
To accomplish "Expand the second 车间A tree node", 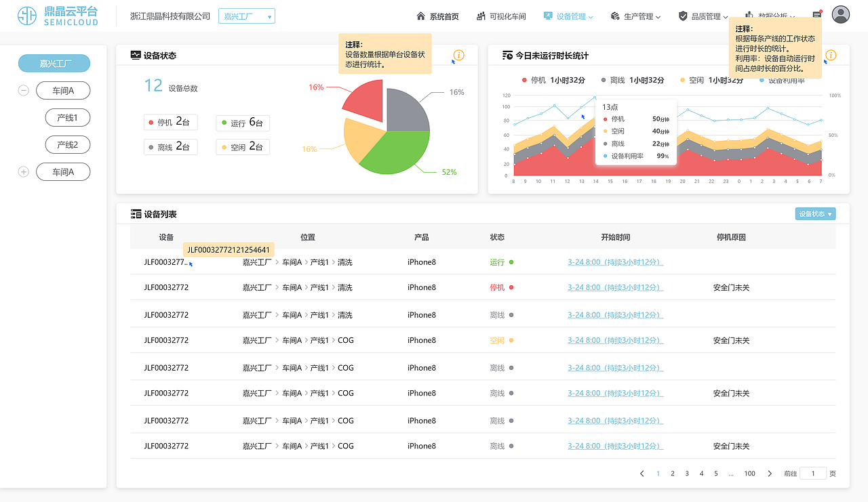I will pos(23,171).
